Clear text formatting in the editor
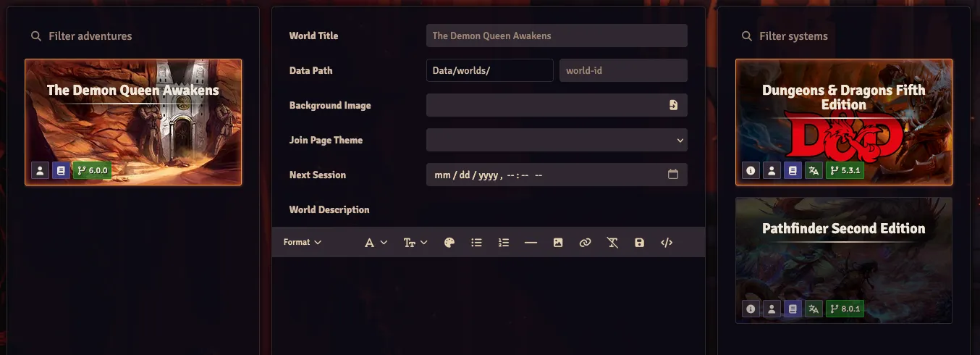Viewport: 980px width, 355px height. (612, 243)
